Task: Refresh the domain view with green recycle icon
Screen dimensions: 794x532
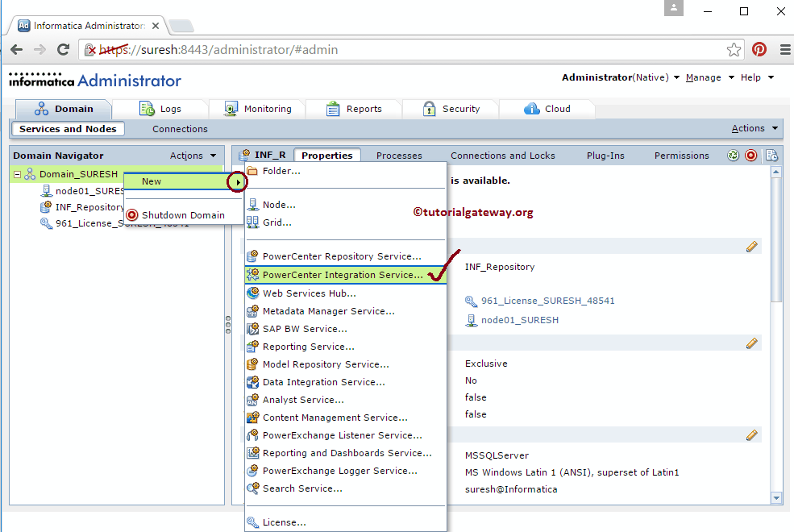Action: click(732, 155)
